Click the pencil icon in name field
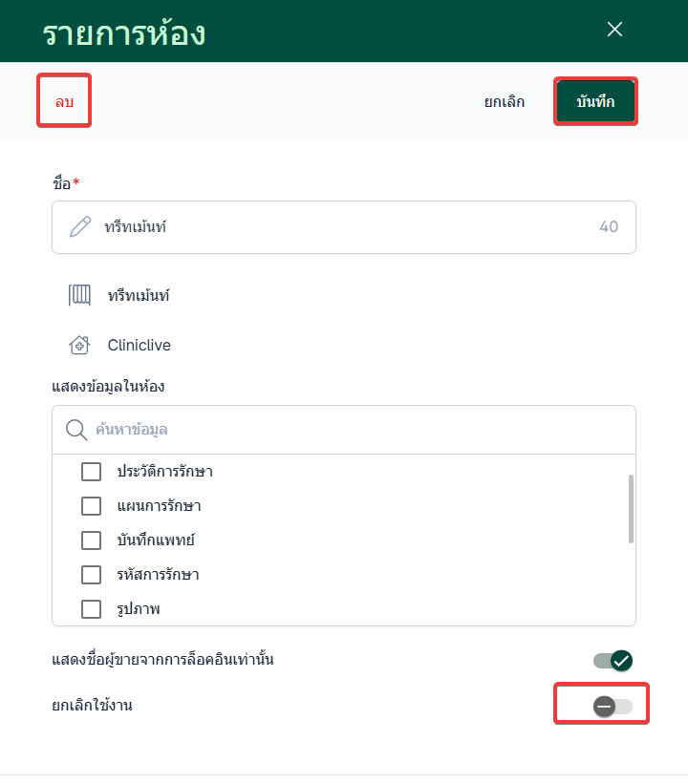Viewport: 688px width, 784px height. pos(80,227)
